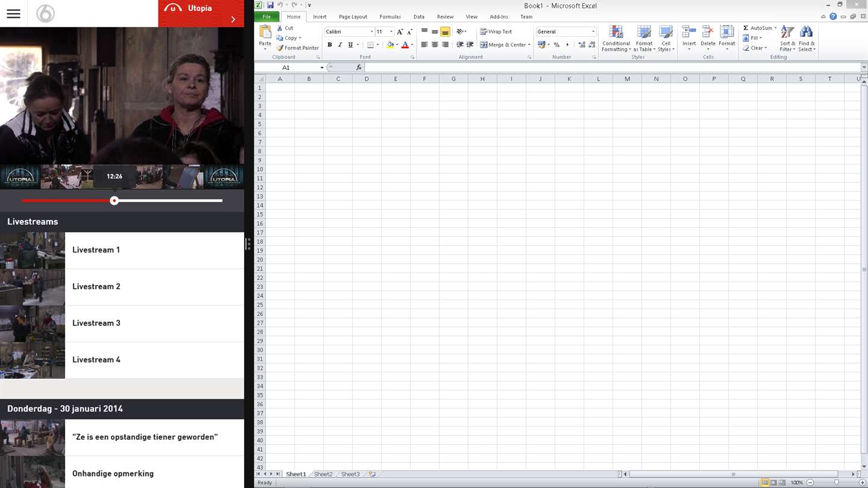Decrease cell indent
Image resolution: width=868 pixels, height=488 pixels.
click(459, 45)
